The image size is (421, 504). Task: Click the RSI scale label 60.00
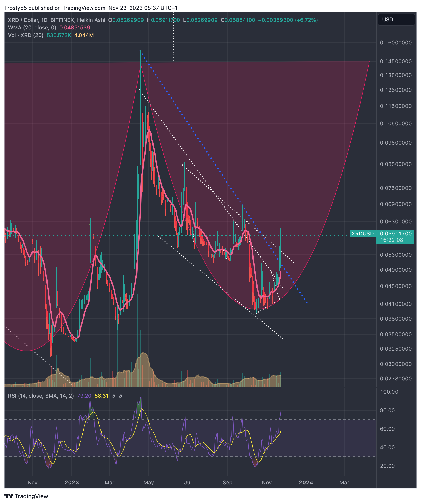point(388,429)
